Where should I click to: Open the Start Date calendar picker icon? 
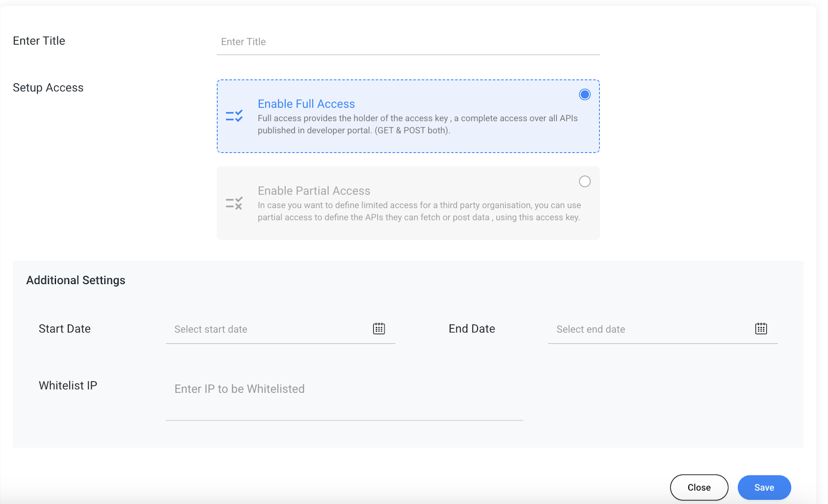(379, 329)
